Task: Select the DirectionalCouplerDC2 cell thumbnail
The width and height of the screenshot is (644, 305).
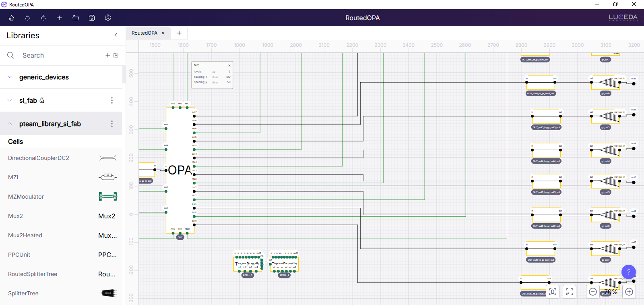Action: 108,158
